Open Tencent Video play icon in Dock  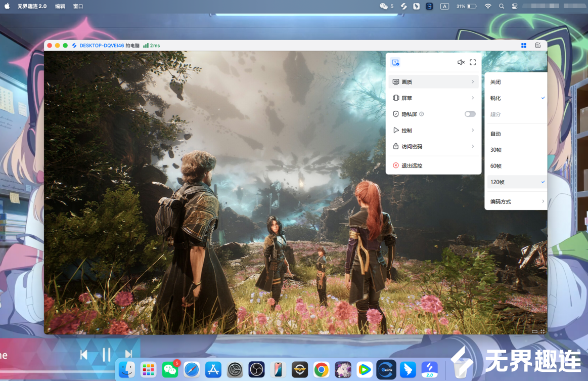pyautogui.click(x=365, y=370)
